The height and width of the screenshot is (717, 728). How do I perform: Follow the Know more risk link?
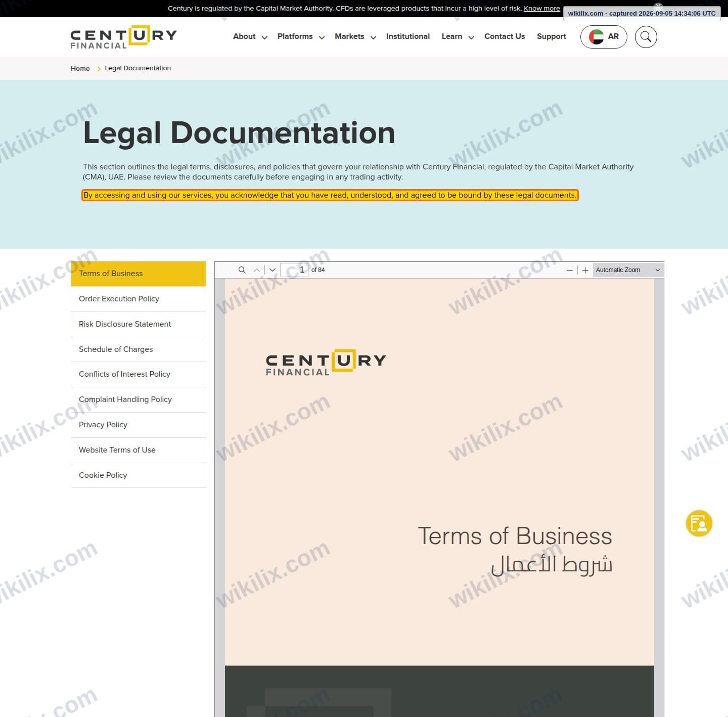(541, 9)
